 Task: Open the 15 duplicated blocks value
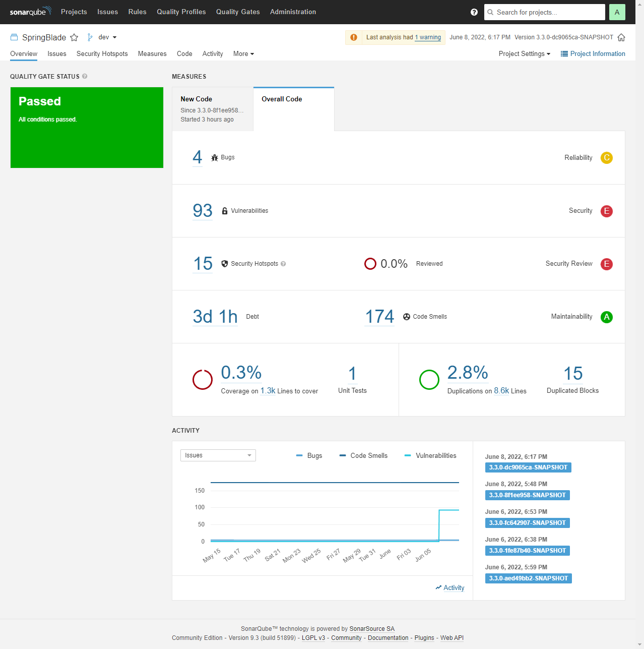[573, 374]
